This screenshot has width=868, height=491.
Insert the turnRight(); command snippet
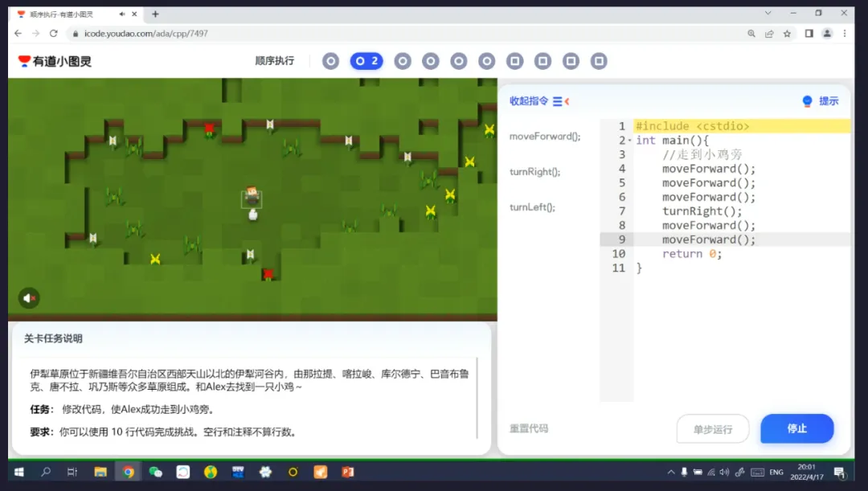(x=534, y=172)
